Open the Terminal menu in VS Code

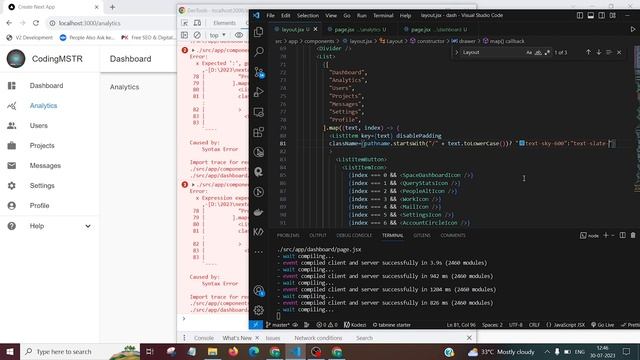point(383,16)
